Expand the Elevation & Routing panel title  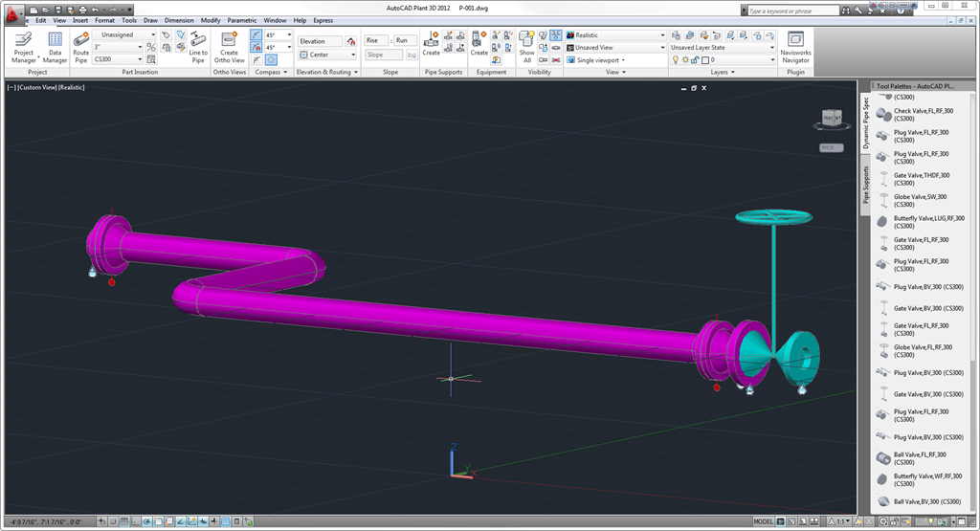(x=327, y=73)
